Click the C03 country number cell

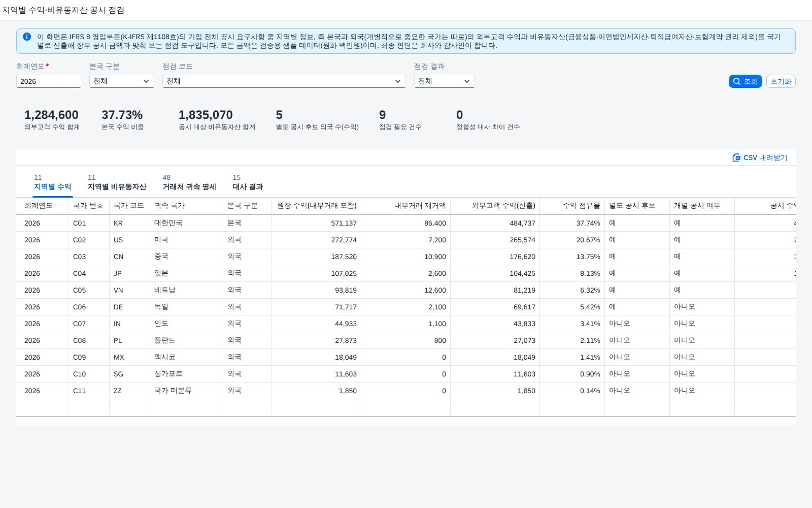(89, 257)
